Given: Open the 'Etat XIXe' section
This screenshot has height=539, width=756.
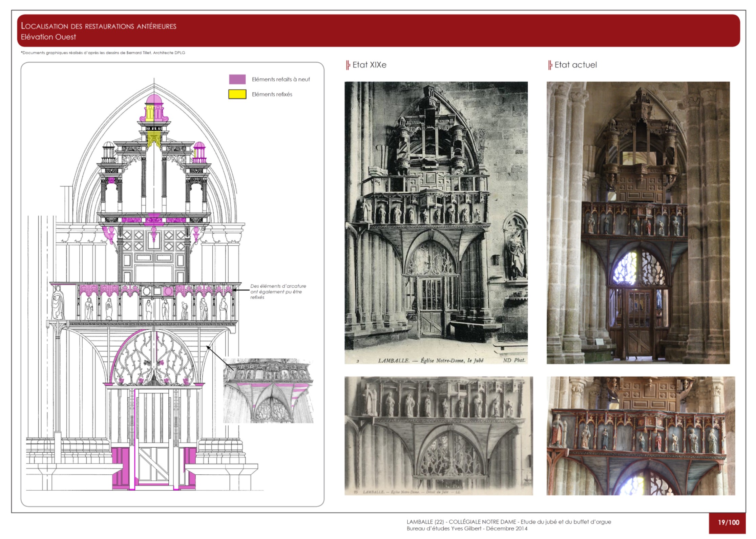Looking at the screenshot, I should pyautogui.click(x=370, y=65).
